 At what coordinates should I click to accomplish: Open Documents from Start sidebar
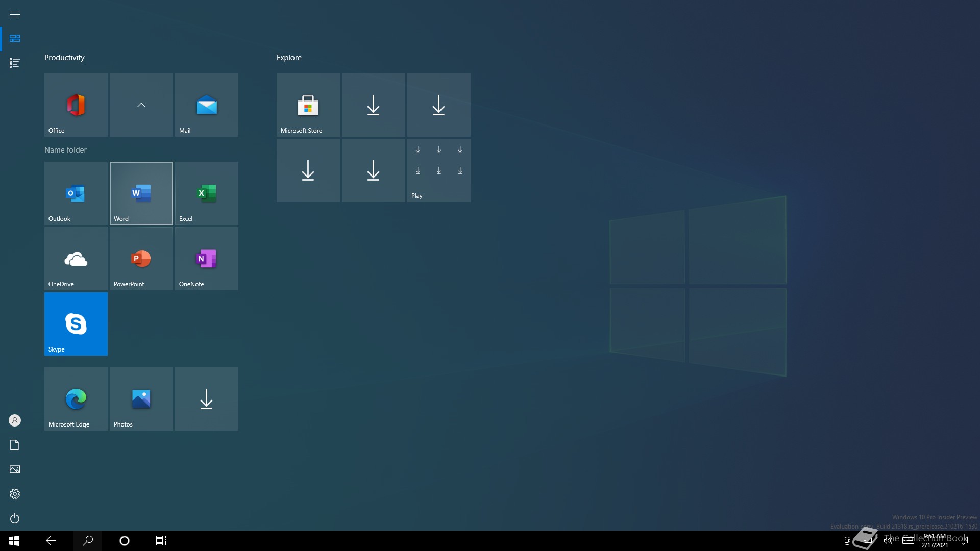pyautogui.click(x=15, y=445)
